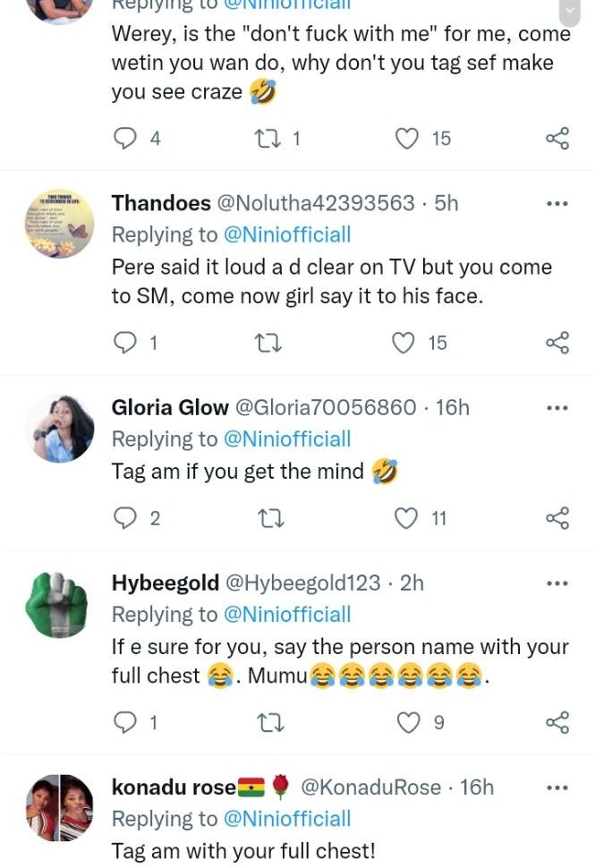Reply to Gloria Glow's tweet
Image resolution: width=595 pixels, height=868 pixels.
128,518
